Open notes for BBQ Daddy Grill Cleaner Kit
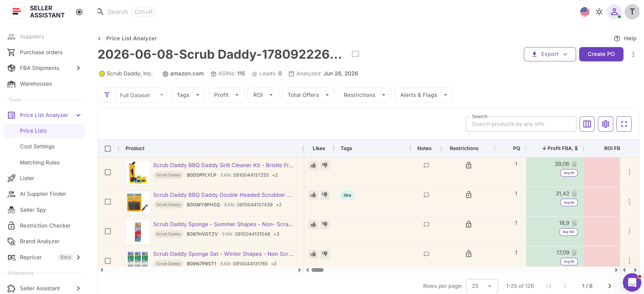Screen dimensions: 644x294 (426, 165)
